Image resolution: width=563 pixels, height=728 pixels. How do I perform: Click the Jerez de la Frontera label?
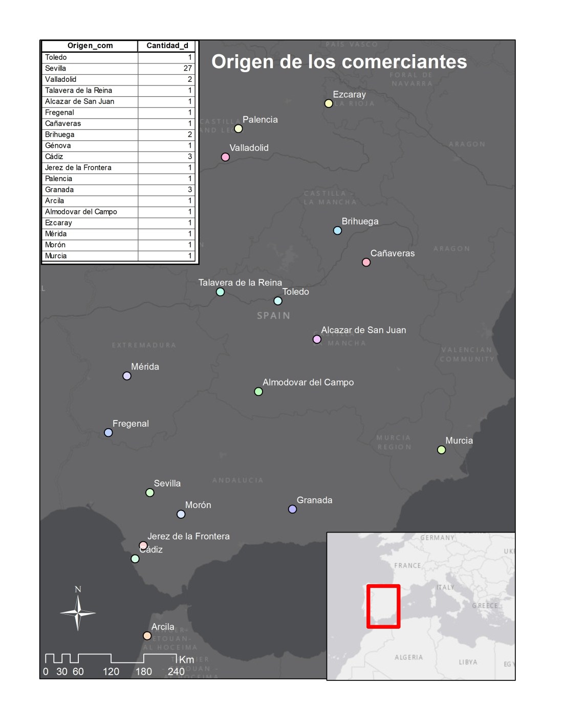(x=188, y=536)
